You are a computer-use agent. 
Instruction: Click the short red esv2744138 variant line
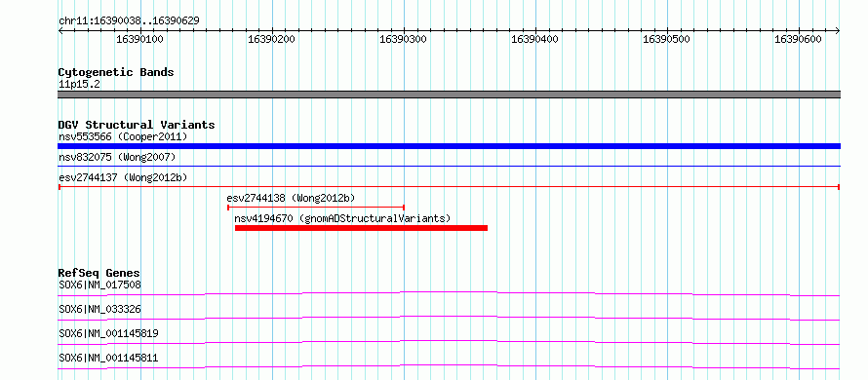(x=316, y=208)
